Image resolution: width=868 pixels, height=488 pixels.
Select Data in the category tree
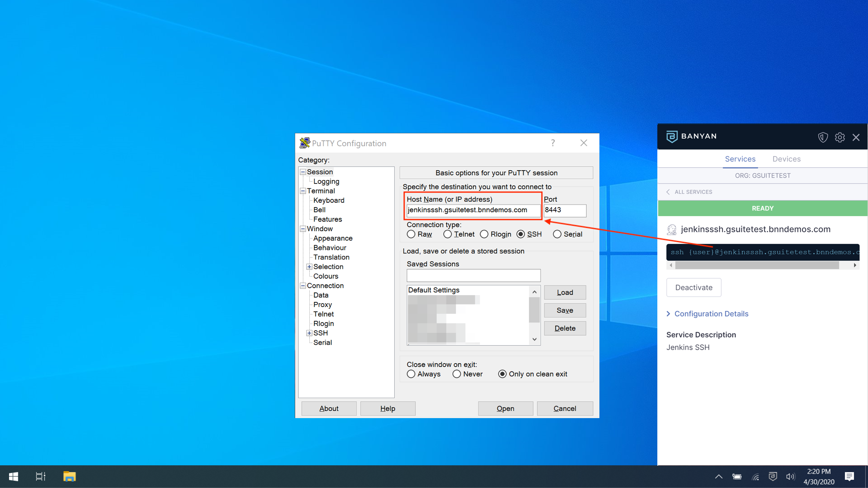pos(321,295)
